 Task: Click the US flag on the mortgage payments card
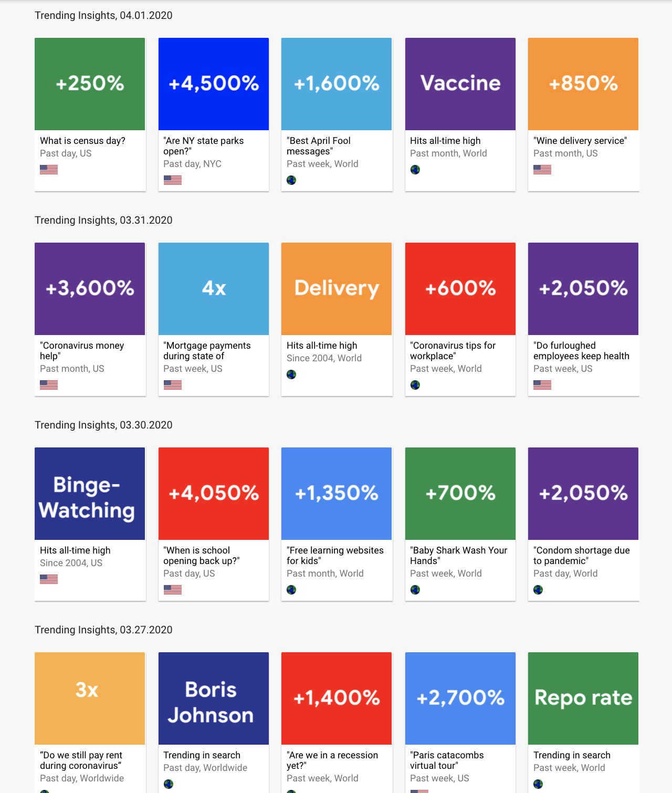coord(172,384)
